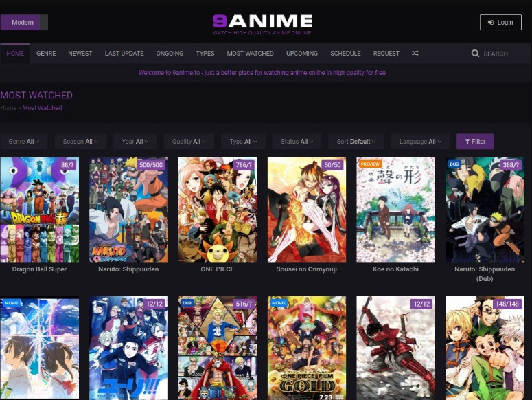
Task: Click the 9ANIME logo
Action: 262,25
